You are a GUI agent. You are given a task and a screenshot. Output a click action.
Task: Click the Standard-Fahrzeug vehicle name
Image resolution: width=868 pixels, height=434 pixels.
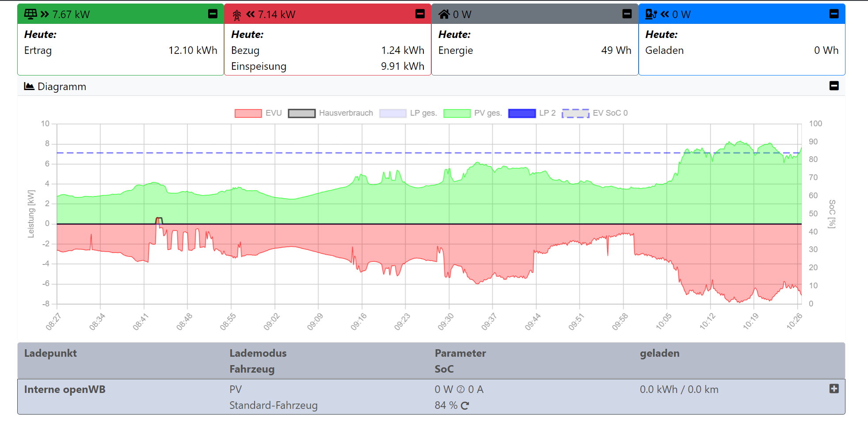(273, 405)
